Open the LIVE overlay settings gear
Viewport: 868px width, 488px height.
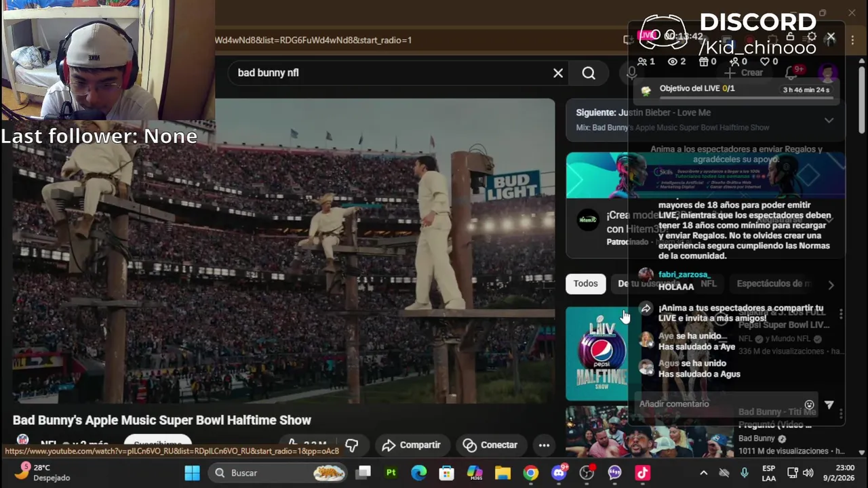pos(811,37)
